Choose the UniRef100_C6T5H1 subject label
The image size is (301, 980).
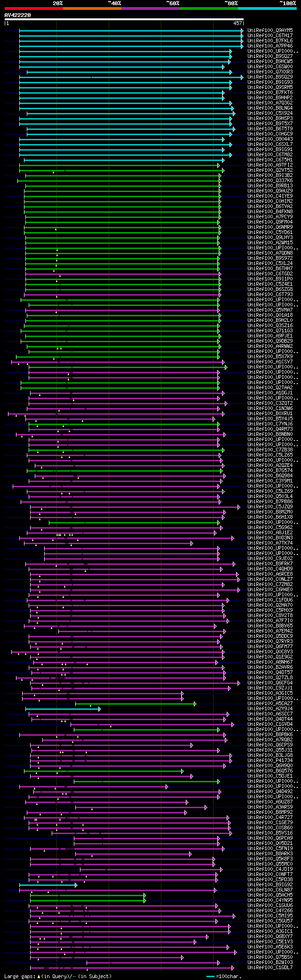(270, 160)
